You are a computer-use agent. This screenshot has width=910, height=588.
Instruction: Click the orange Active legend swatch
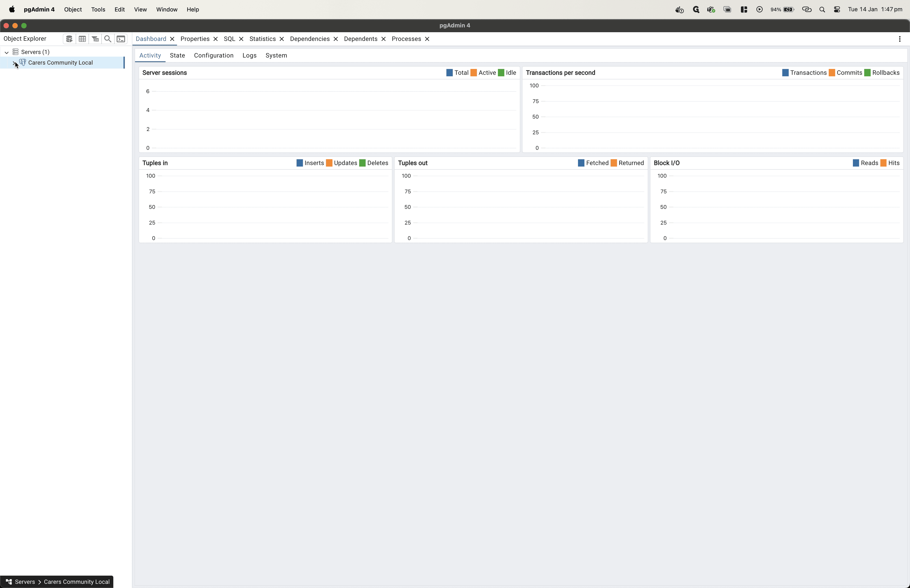pyautogui.click(x=473, y=72)
